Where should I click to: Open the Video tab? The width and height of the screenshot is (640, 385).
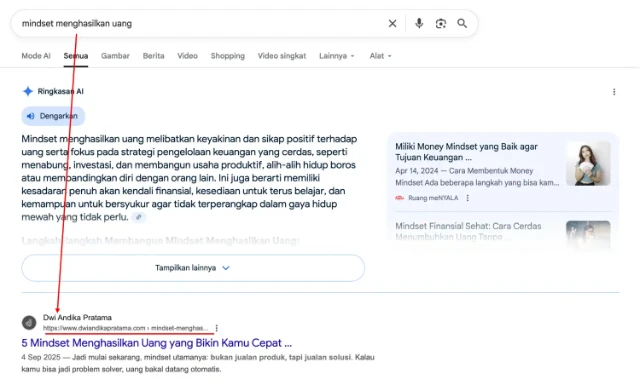tap(187, 56)
